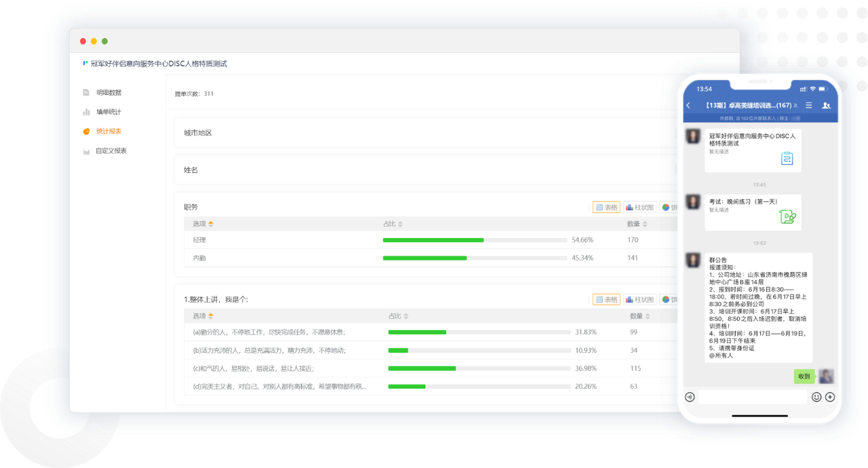Viewport: 868px width, 468px height.
Task: Open the emoji picker in chat
Action: point(816,397)
